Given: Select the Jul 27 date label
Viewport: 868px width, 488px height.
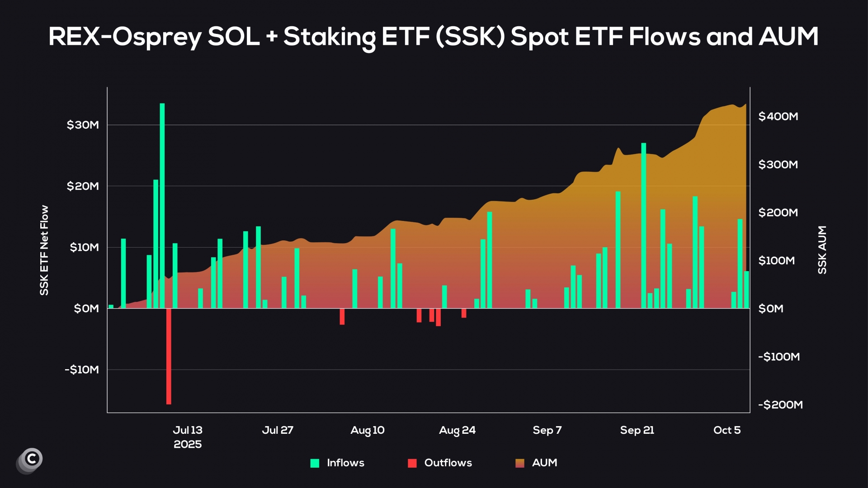Looking at the screenshot, I should pyautogui.click(x=278, y=430).
